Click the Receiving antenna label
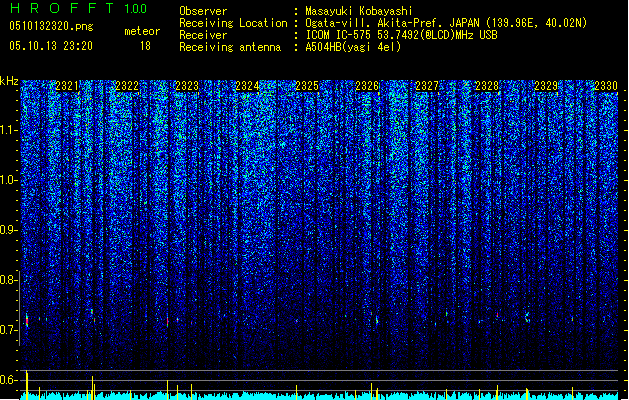 click(x=230, y=47)
